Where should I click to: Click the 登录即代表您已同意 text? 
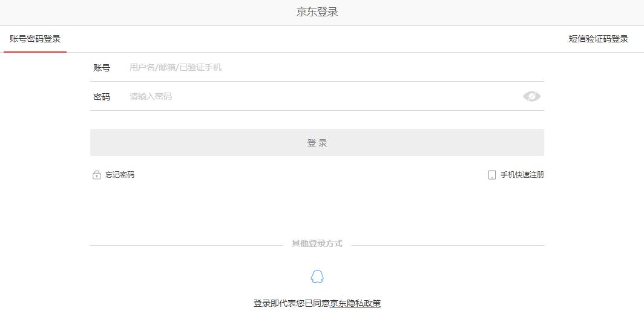coord(292,303)
